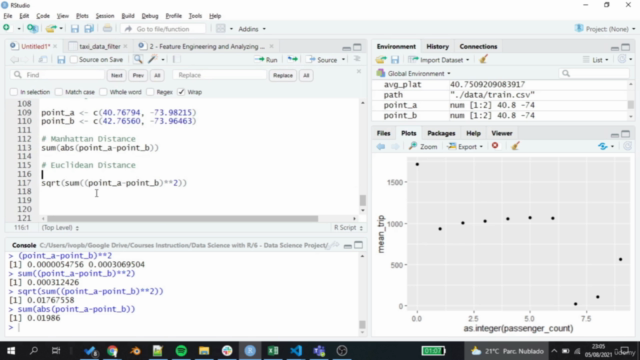Find the previous match with Prev
640x360 pixels.
point(138,75)
